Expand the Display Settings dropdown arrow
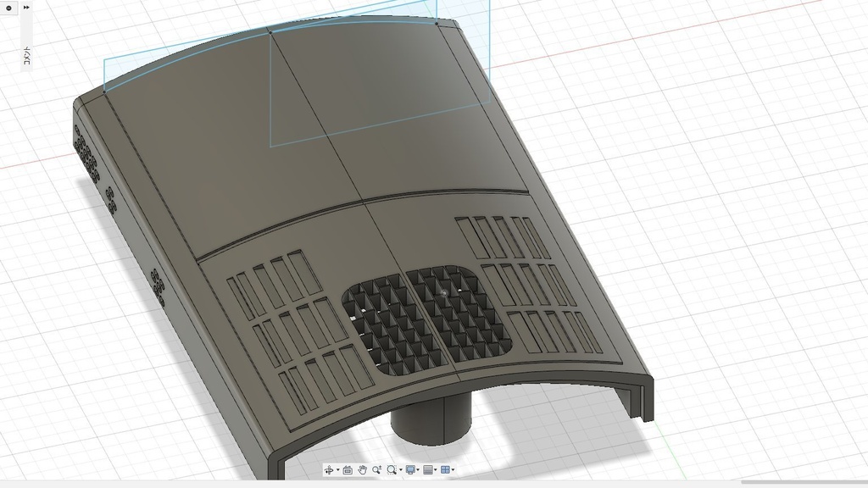This screenshot has width=868, height=488. coord(418,470)
